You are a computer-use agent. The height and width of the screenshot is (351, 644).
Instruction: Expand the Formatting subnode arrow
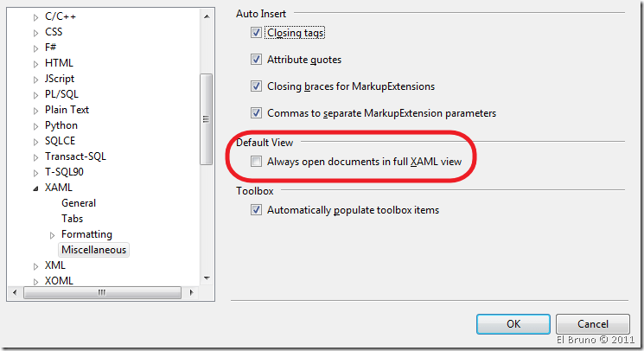click(x=52, y=234)
